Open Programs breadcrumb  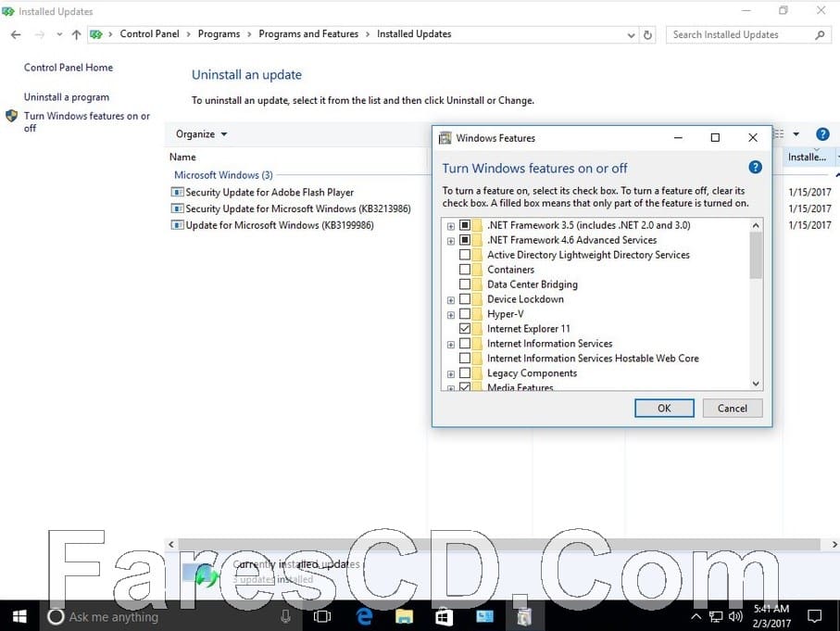(219, 33)
